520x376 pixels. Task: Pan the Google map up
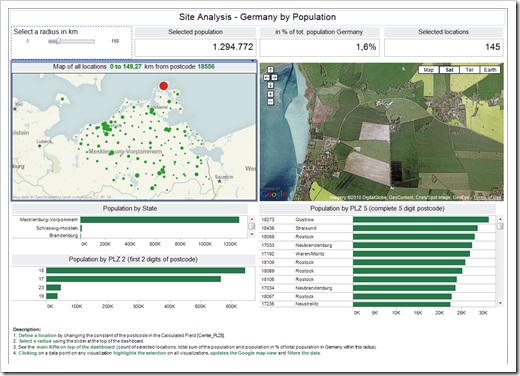[x=270, y=70]
